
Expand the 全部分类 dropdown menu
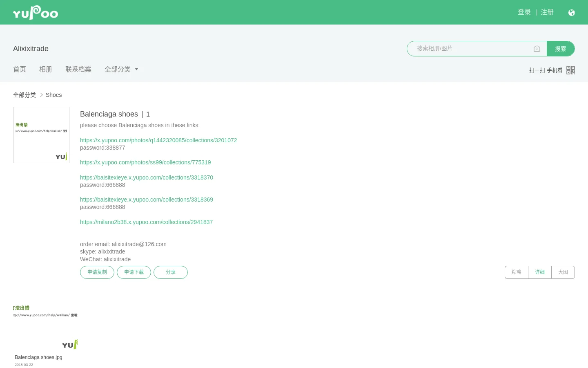[121, 69]
